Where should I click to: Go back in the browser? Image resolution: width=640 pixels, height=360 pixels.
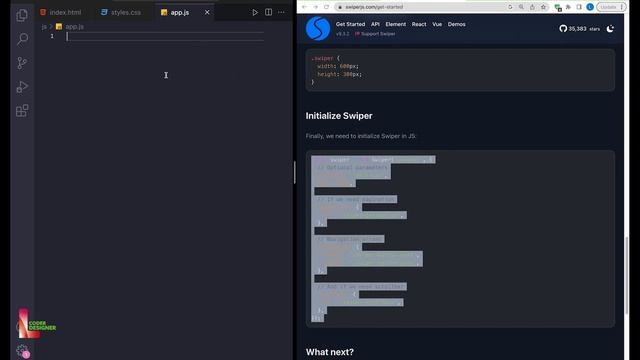pos(304,7)
